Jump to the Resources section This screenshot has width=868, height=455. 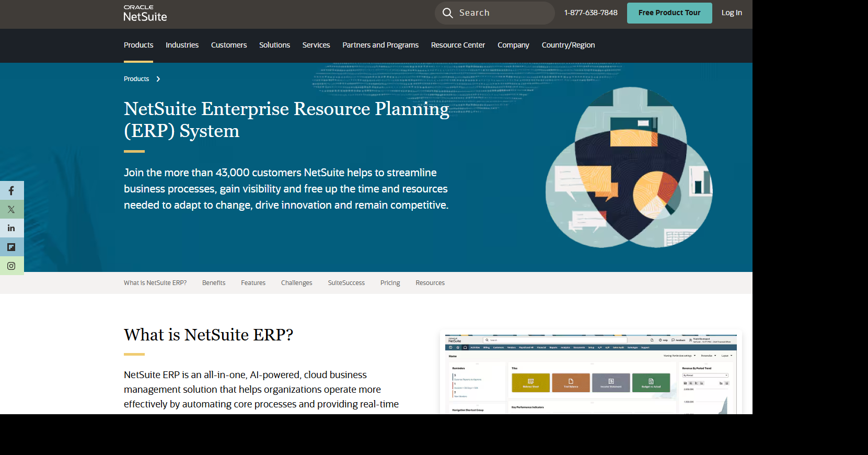tap(430, 283)
